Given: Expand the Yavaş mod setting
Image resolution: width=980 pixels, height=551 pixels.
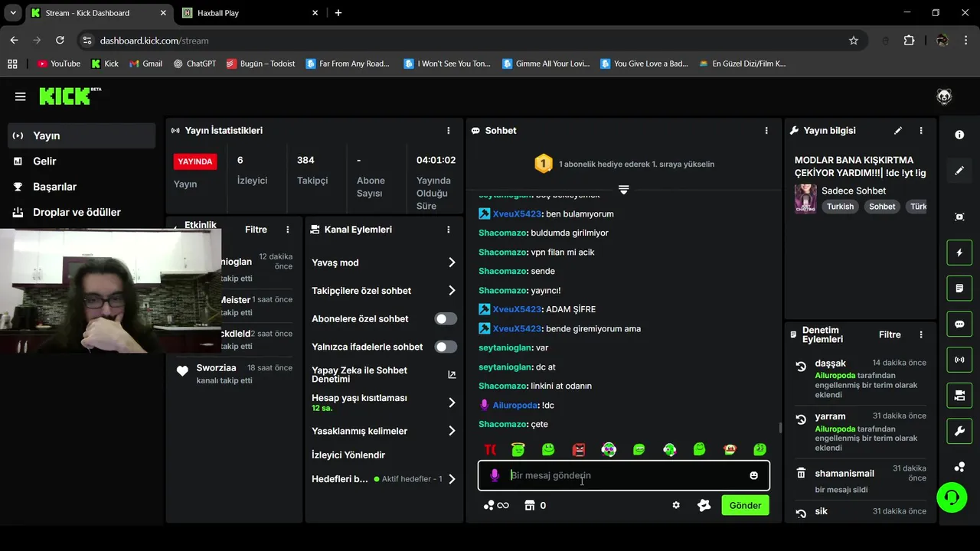Looking at the screenshot, I should pos(384,262).
